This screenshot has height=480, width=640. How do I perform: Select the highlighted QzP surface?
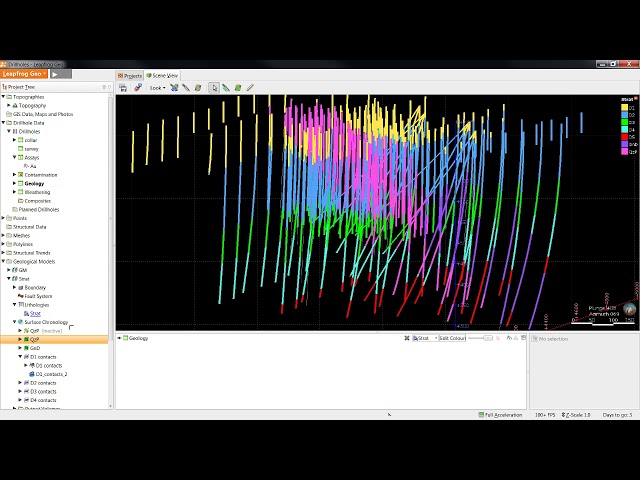(x=54, y=340)
